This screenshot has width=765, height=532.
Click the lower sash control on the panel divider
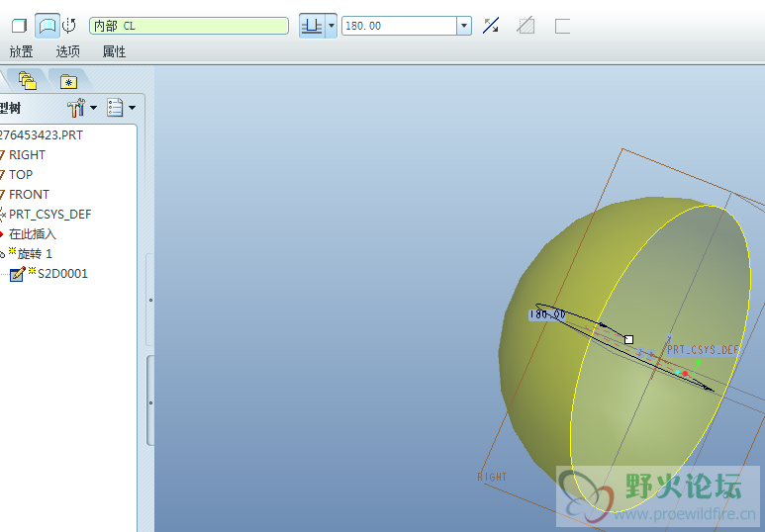tap(150, 402)
